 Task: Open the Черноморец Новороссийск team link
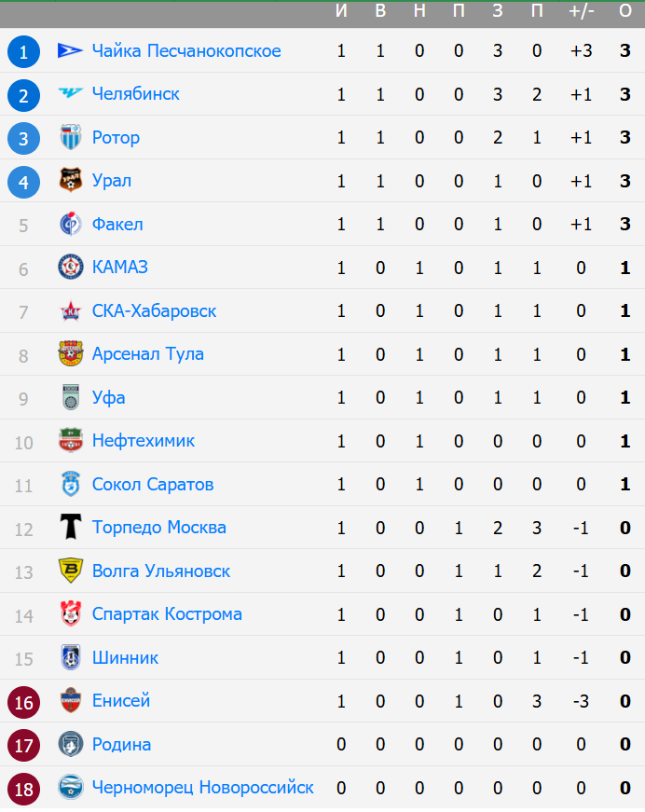pyautogui.click(x=203, y=788)
